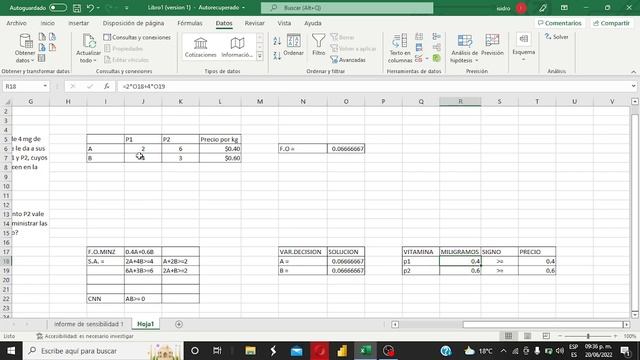Click the Conexiones existentes small icon
This screenshot has height=360, width=640.
[x=52, y=47]
